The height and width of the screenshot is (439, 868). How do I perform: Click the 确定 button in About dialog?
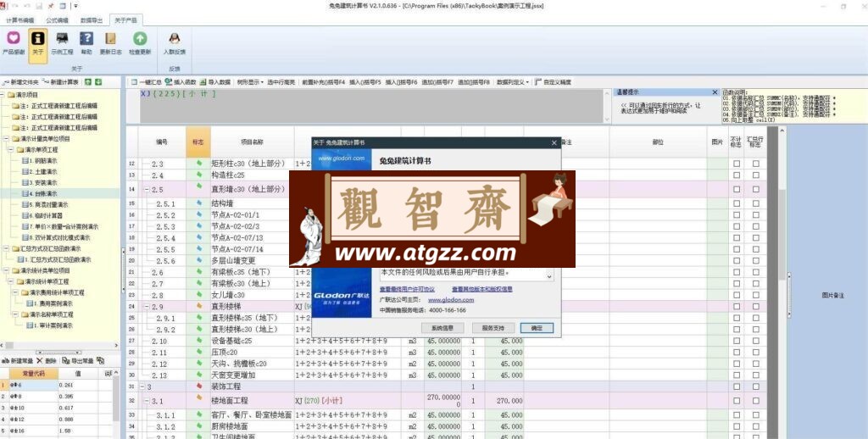pos(537,328)
